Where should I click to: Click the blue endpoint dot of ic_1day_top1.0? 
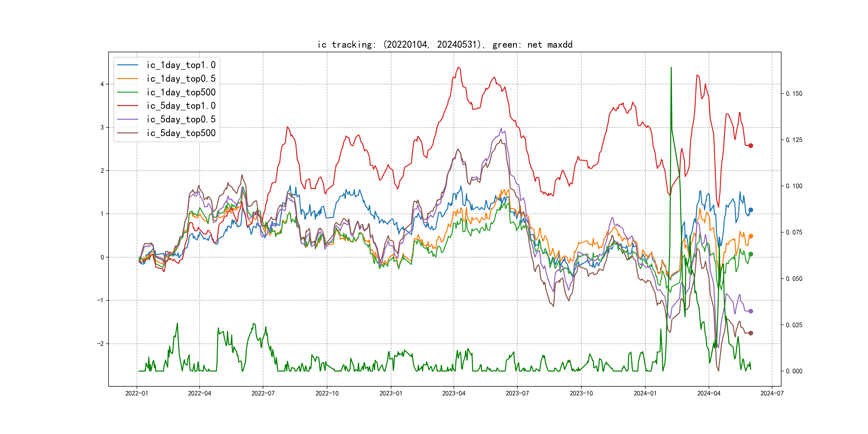tap(750, 210)
